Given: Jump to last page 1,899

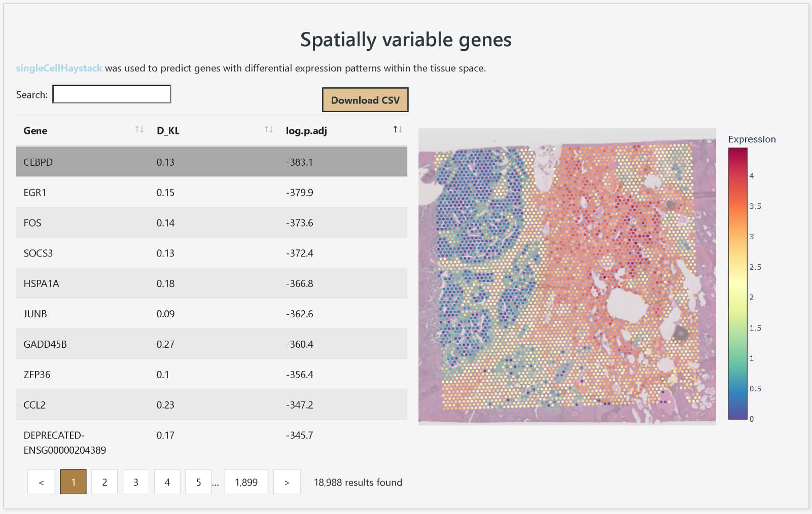Looking at the screenshot, I should tap(246, 482).
